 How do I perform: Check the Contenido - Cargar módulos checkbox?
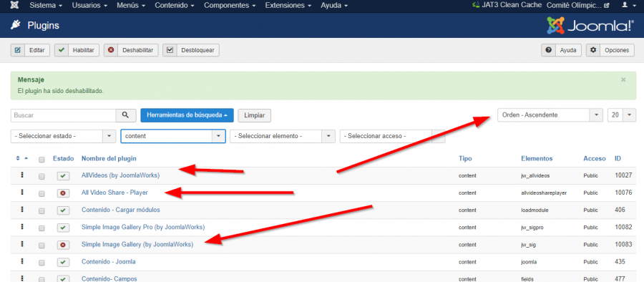(42, 211)
